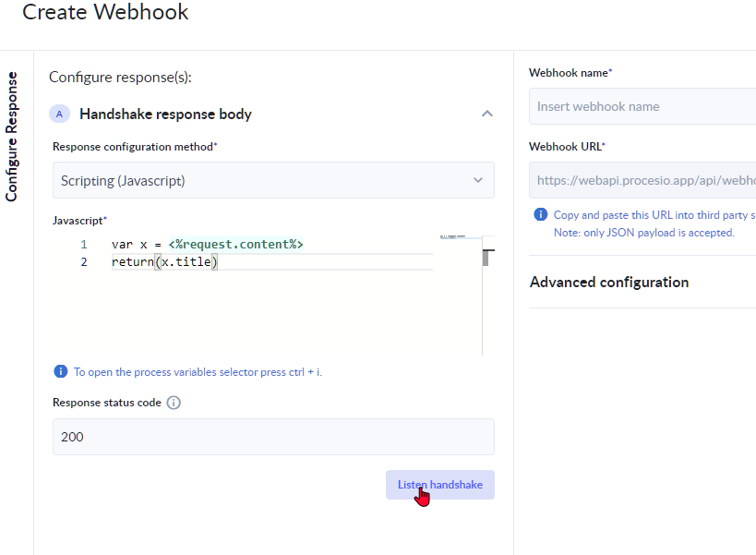Open the Response configuration method dropdown
Image resolution: width=756 pixels, height=555 pixels.
click(273, 180)
